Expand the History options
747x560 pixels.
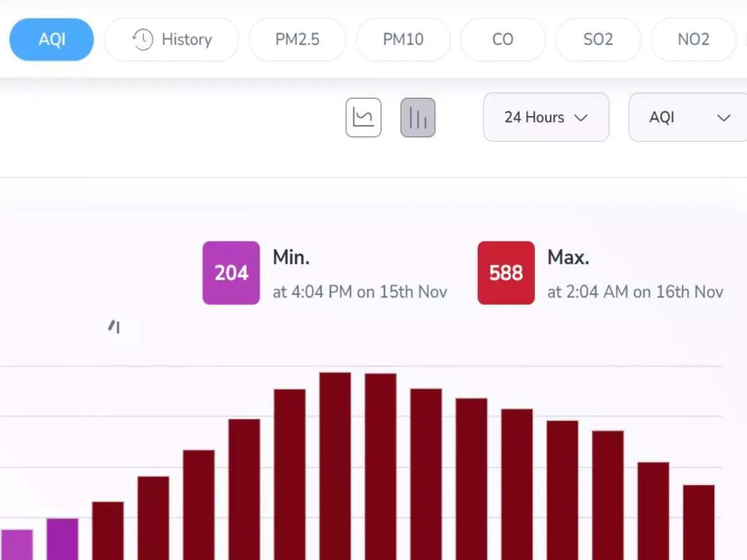coord(171,39)
